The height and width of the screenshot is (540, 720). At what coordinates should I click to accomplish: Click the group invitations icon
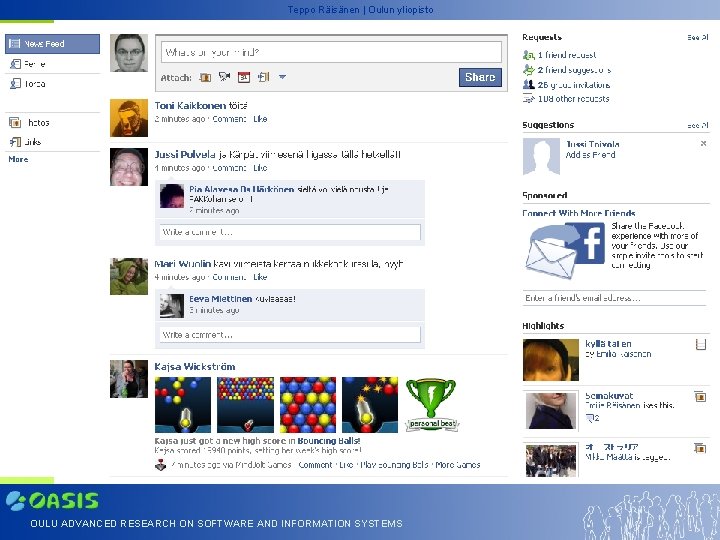pyautogui.click(x=529, y=84)
